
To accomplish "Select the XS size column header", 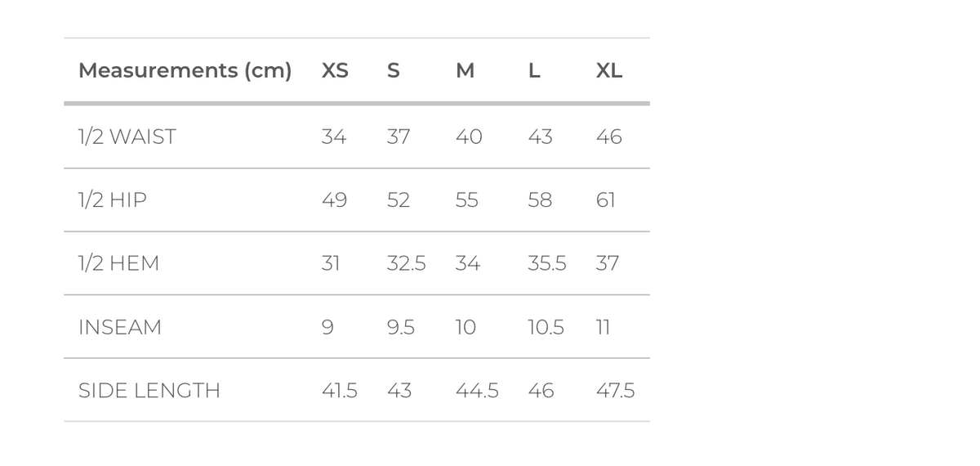I will (x=335, y=71).
